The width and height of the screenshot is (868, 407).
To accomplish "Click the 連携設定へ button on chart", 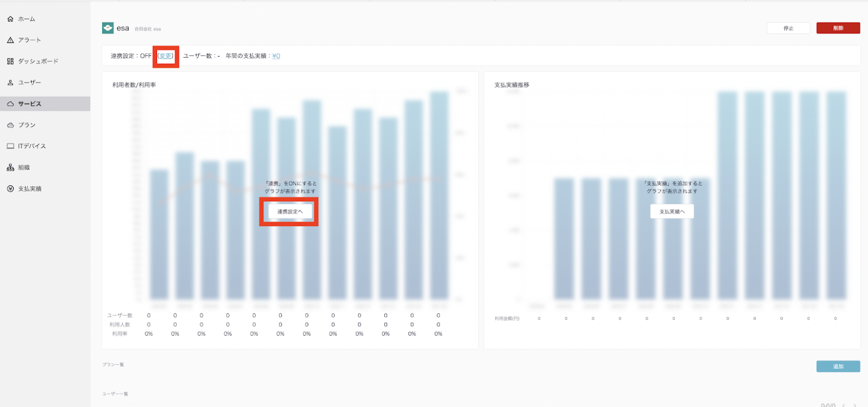I will pos(290,211).
